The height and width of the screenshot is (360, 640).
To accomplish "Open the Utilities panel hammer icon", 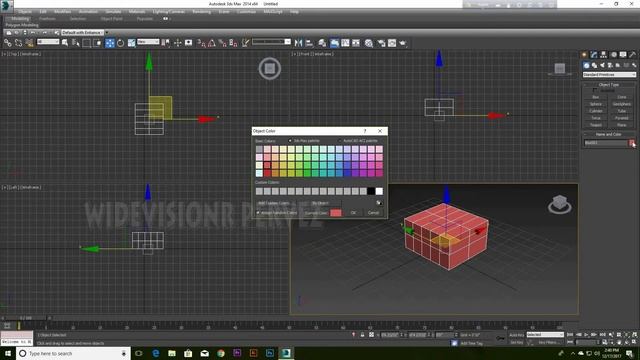I will pyautogui.click(x=632, y=55).
